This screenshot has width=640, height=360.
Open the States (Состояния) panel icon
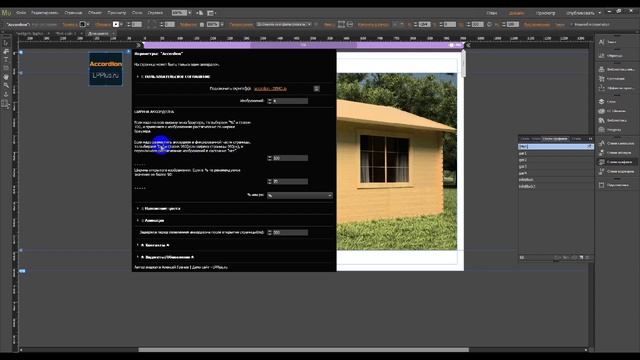(x=601, y=78)
